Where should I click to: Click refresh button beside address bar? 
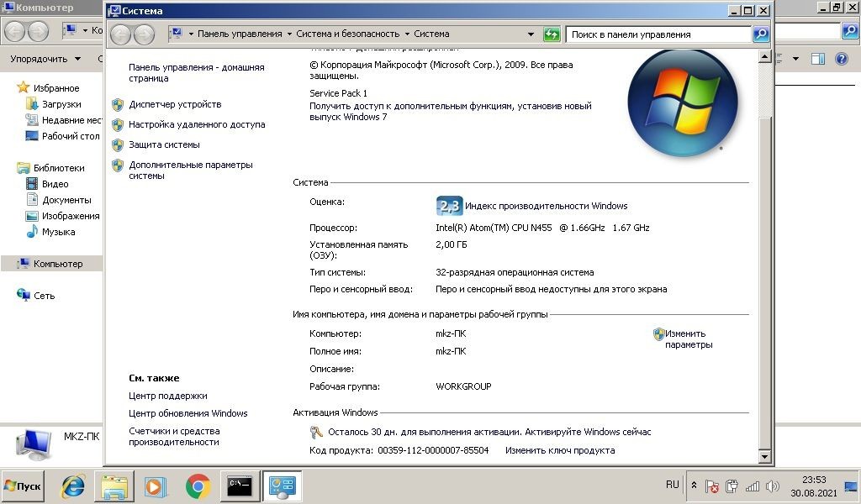(x=552, y=34)
